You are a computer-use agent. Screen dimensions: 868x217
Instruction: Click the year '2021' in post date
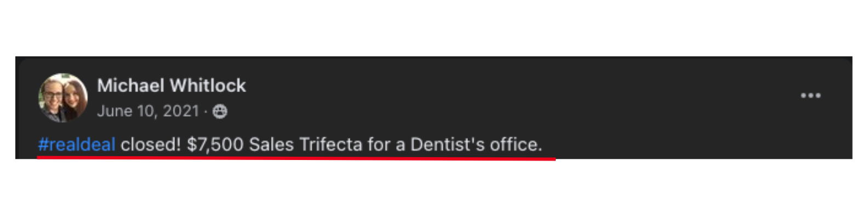[x=181, y=111]
